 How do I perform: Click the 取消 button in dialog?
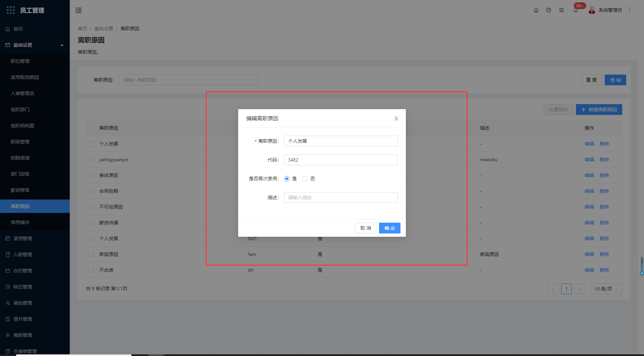pyautogui.click(x=366, y=228)
